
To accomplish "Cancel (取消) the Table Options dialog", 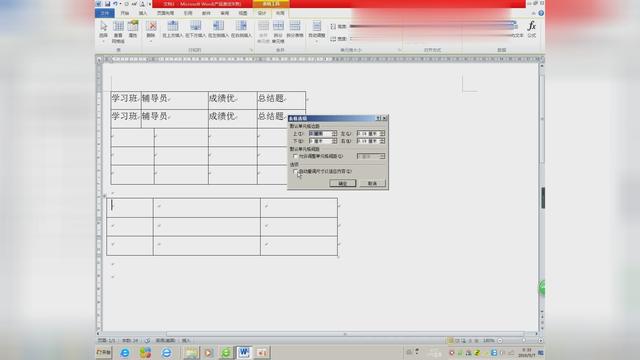I will (372, 184).
